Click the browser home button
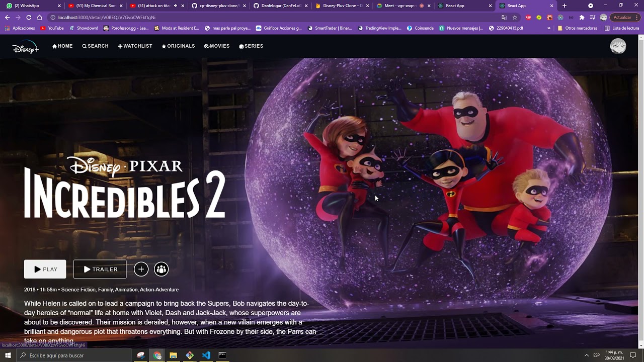Image resolution: width=644 pixels, height=362 pixels. [40, 17]
